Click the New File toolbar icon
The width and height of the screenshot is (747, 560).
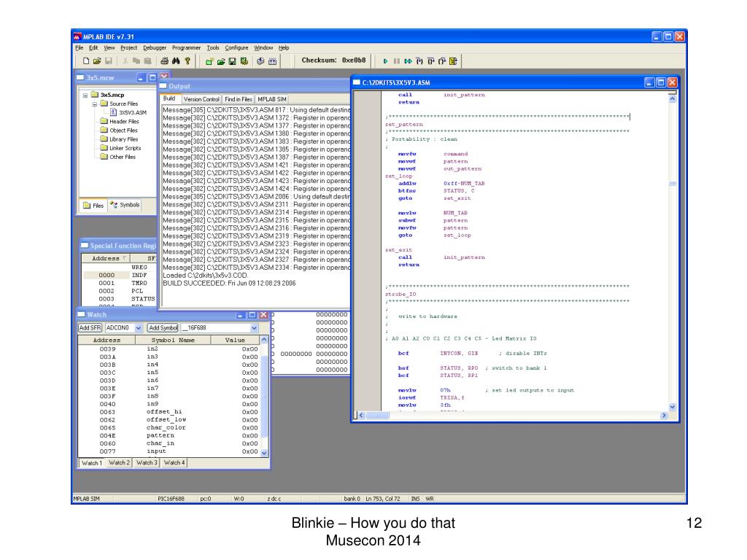point(86,61)
